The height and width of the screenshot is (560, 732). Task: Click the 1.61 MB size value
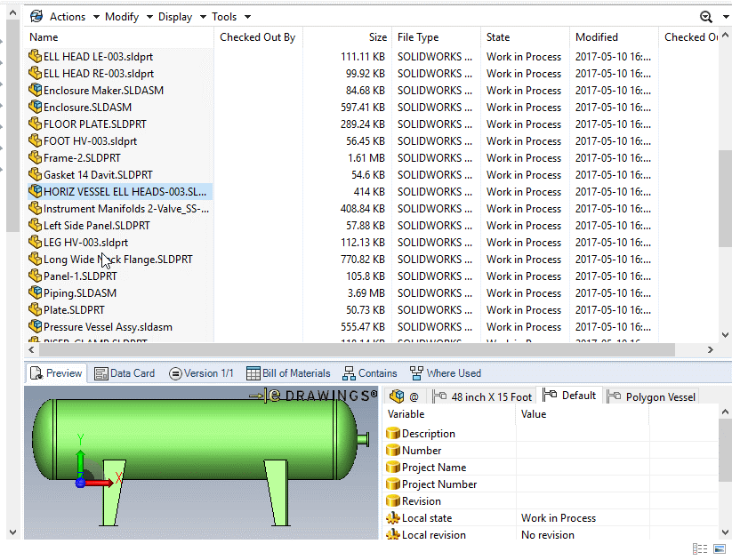tap(366, 158)
